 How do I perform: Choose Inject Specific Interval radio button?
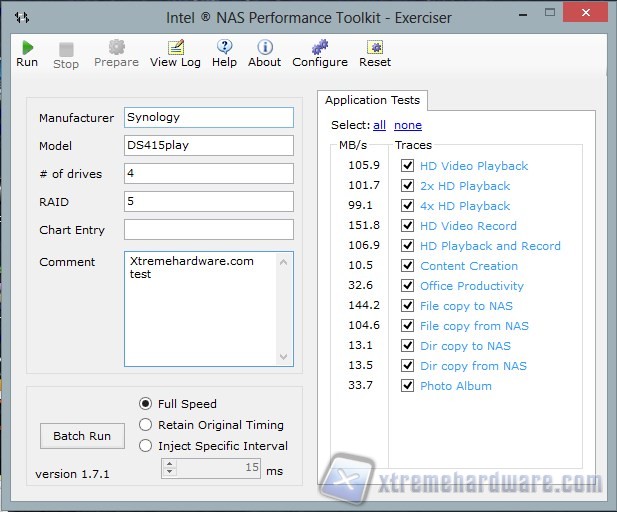[x=146, y=446]
